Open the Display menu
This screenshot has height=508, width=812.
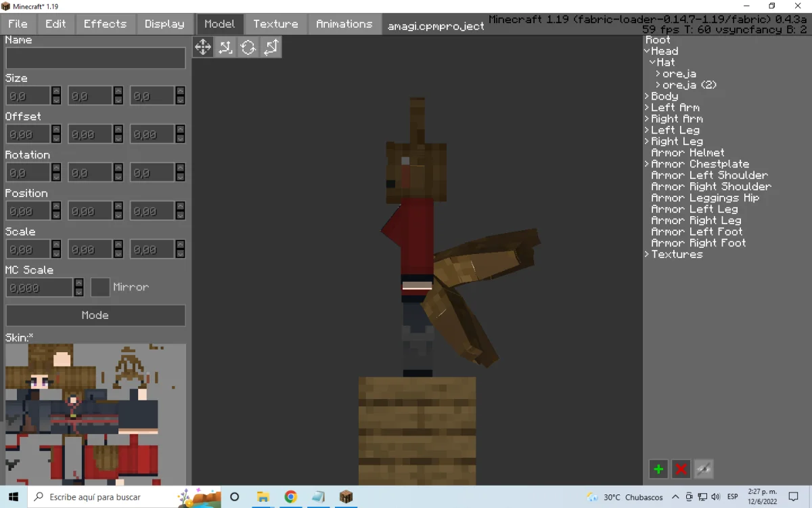(164, 24)
